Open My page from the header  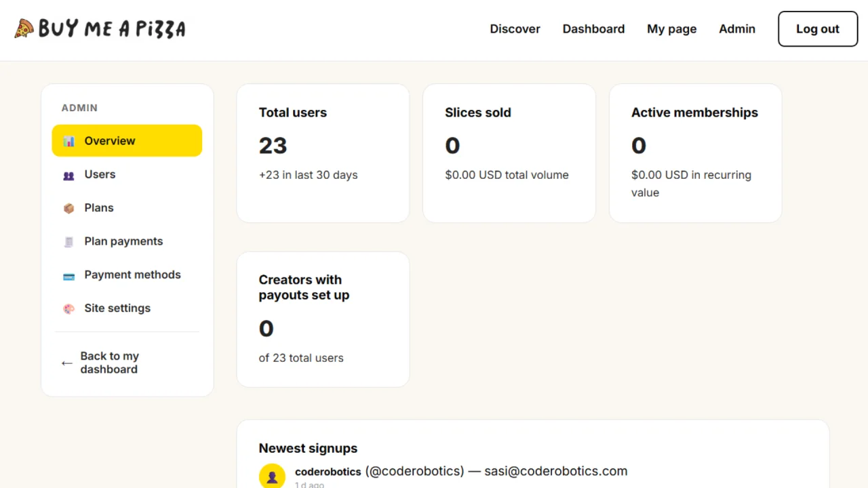[672, 28]
